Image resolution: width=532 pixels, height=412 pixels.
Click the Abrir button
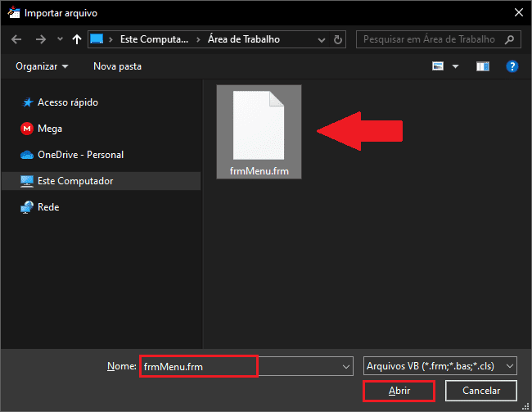point(399,392)
